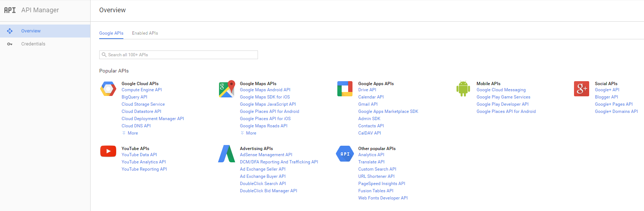
Task: Open Cloud DNS API link
Action: (136, 126)
